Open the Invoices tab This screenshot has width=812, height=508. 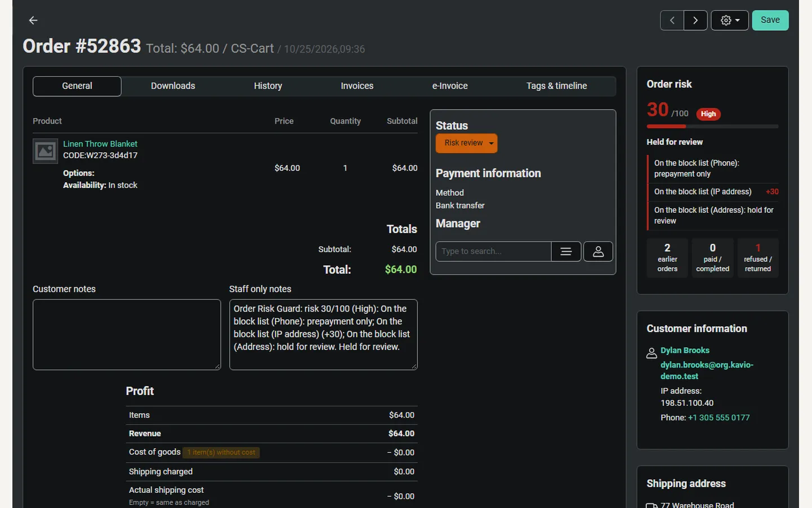coord(357,86)
